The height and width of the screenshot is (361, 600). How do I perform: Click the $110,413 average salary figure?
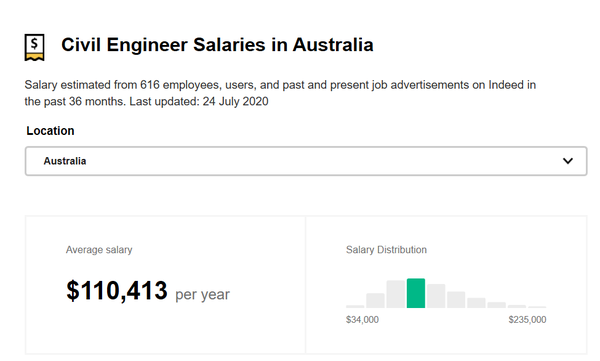click(x=117, y=291)
